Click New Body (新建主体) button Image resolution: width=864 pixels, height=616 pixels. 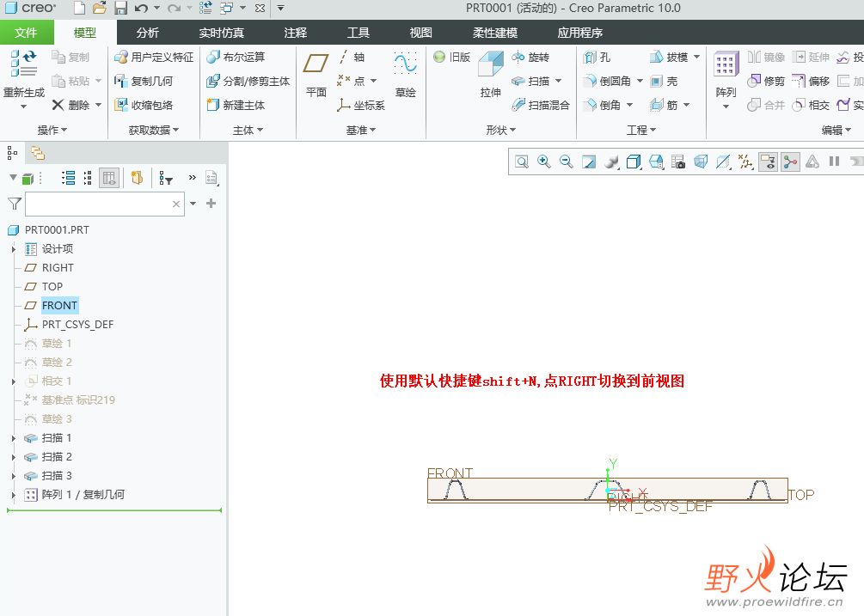click(236, 105)
